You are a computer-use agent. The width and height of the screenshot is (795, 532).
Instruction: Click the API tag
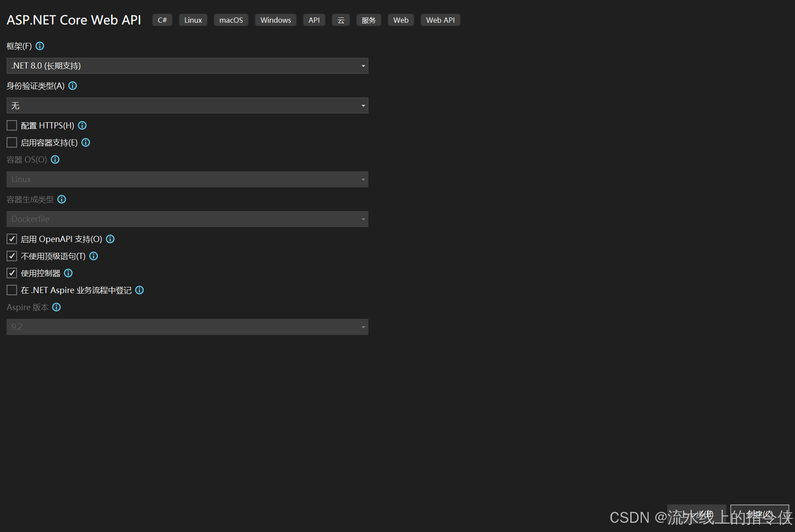(314, 20)
